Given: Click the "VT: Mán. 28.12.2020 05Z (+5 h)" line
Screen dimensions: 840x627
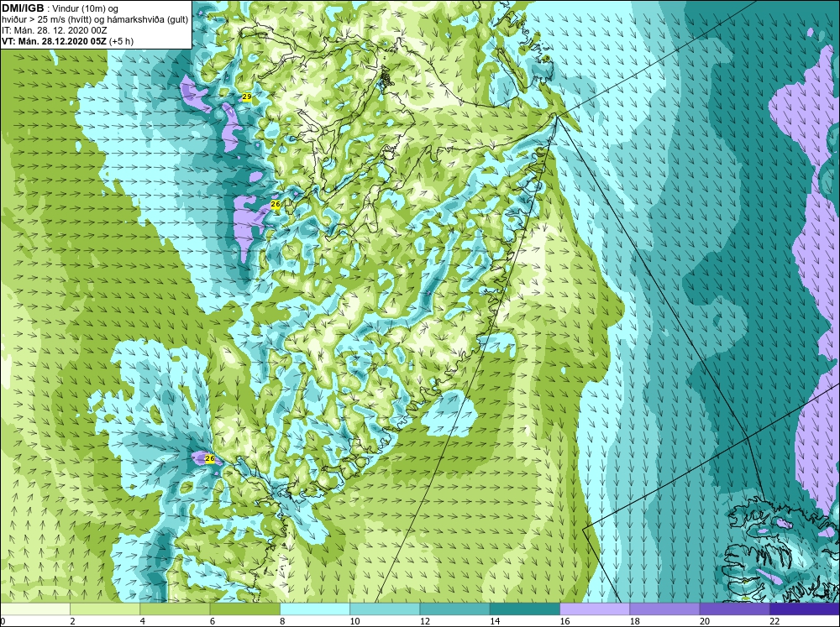Looking at the screenshot, I should (68, 41).
